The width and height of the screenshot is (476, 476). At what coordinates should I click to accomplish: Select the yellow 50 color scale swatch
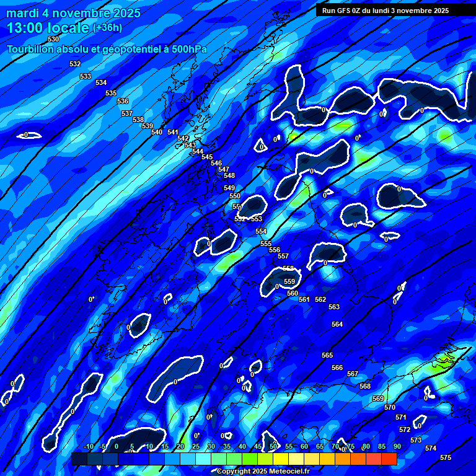point(265,459)
